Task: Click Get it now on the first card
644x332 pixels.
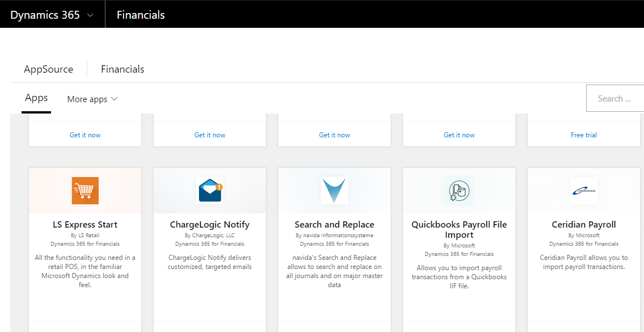Action: [85, 135]
